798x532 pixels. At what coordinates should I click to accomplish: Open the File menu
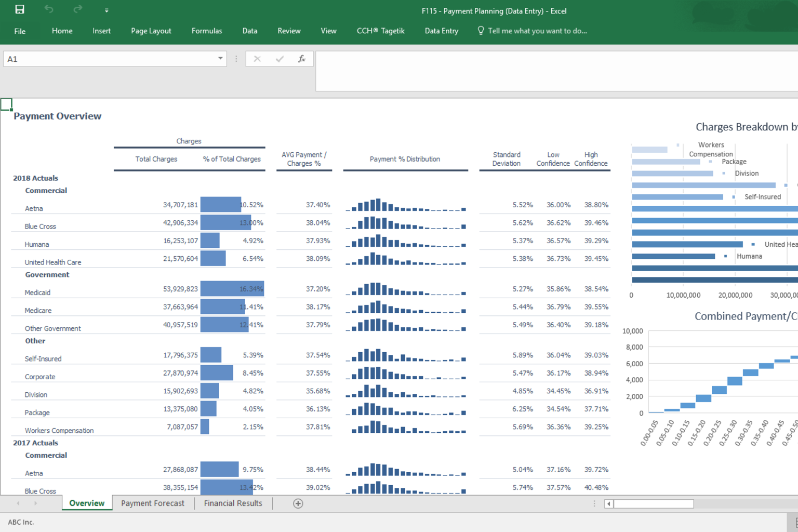(20, 31)
